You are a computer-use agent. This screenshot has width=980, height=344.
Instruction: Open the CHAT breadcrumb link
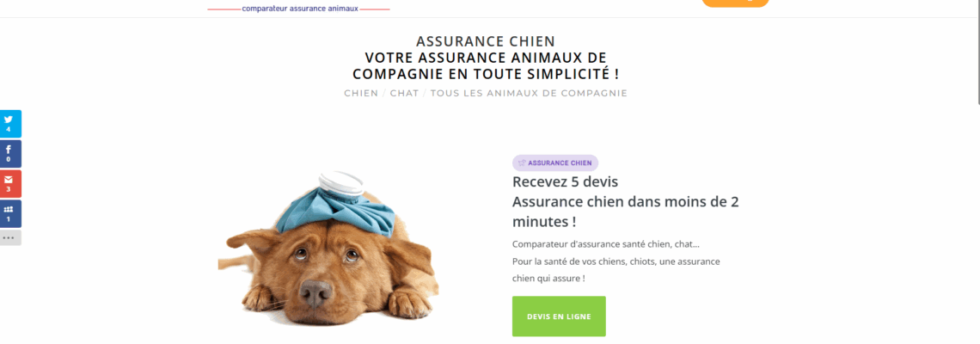404,93
